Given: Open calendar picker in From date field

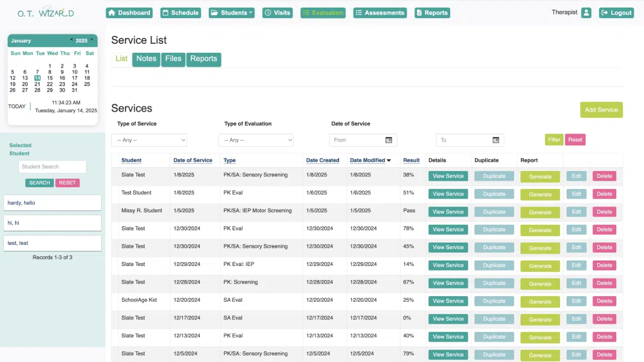Looking at the screenshot, I should click(x=388, y=140).
